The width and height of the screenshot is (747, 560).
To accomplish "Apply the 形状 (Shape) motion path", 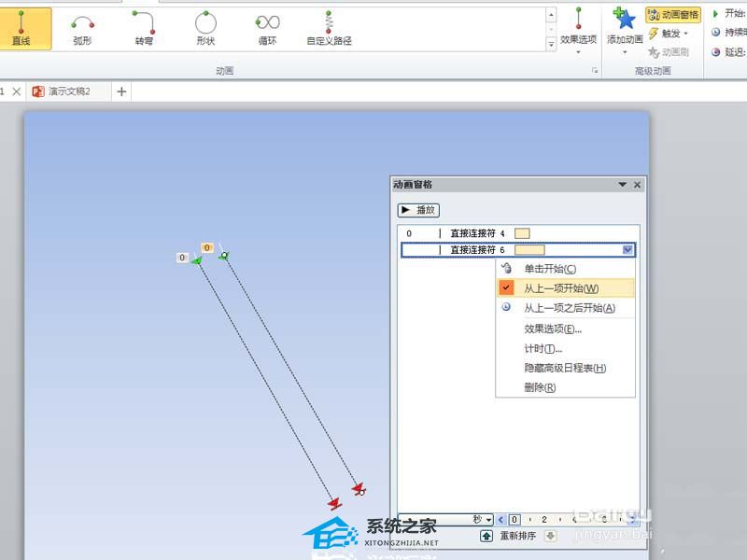I will pyautogui.click(x=205, y=27).
